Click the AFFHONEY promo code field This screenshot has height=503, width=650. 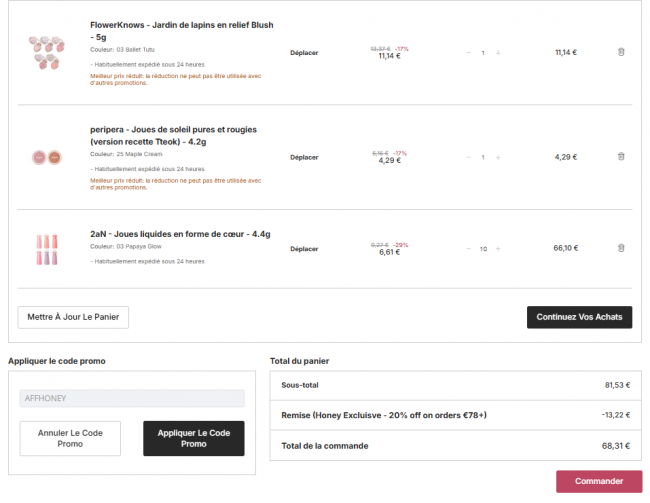pyautogui.click(x=132, y=398)
